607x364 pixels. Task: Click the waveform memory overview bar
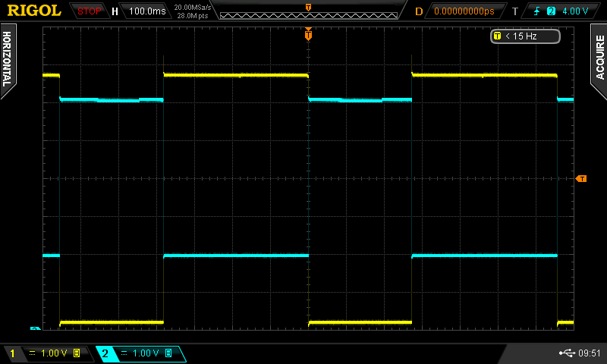coord(308,11)
